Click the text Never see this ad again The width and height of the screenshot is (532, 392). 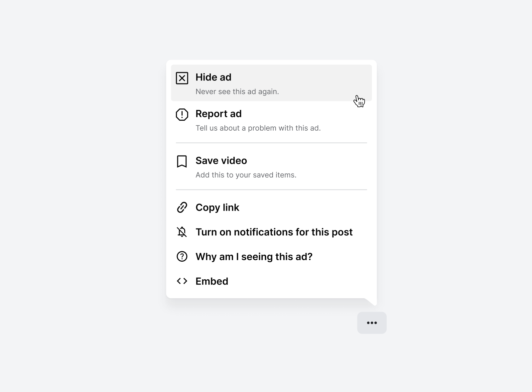[237, 91]
